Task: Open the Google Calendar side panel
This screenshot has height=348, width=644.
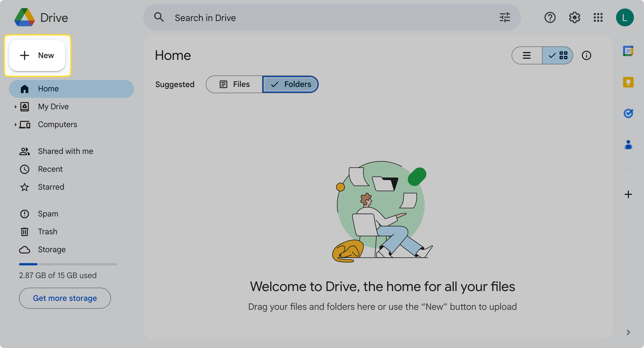Action: pyautogui.click(x=629, y=51)
